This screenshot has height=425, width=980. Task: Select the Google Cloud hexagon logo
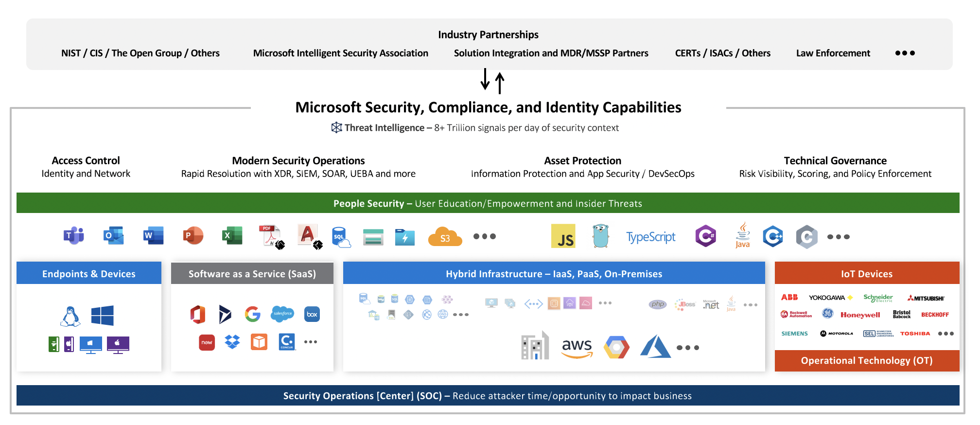[x=616, y=347]
